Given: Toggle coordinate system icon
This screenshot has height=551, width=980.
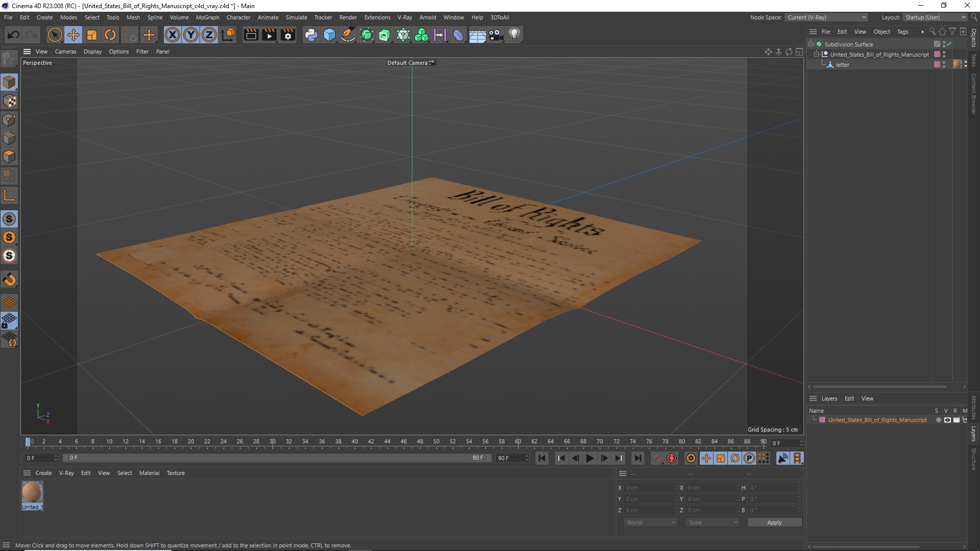Looking at the screenshot, I should [x=229, y=35].
